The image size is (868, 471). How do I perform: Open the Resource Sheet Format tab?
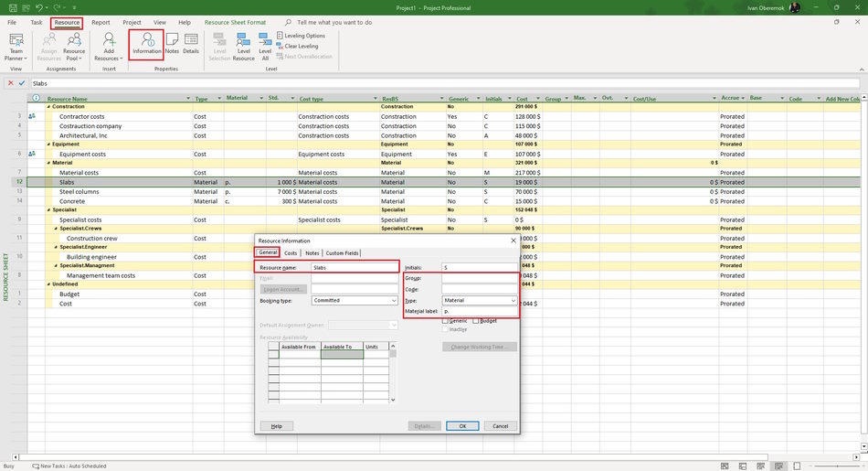[x=235, y=23]
